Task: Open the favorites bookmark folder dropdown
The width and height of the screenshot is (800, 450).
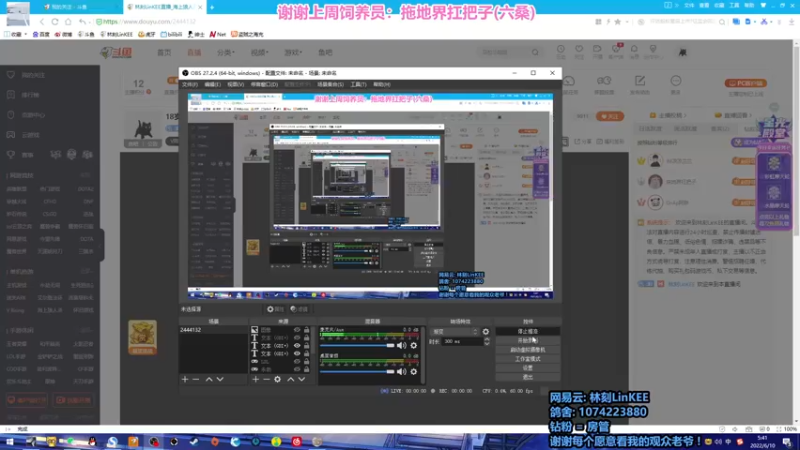Action: coord(16,34)
